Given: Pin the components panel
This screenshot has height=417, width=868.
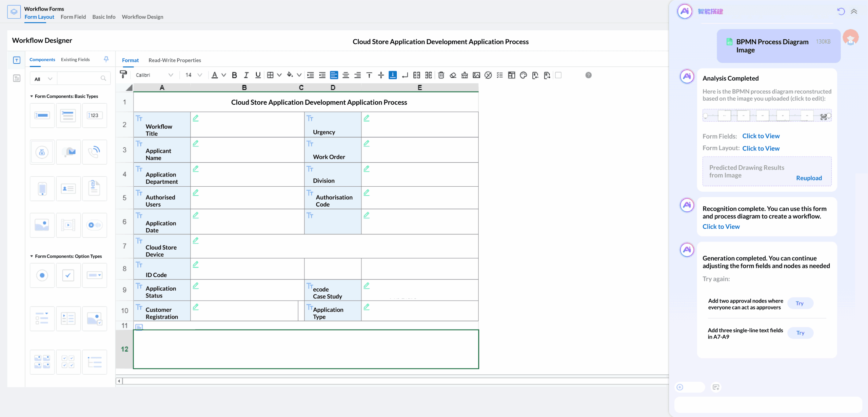Looking at the screenshot, I should (x=106, y=59).
